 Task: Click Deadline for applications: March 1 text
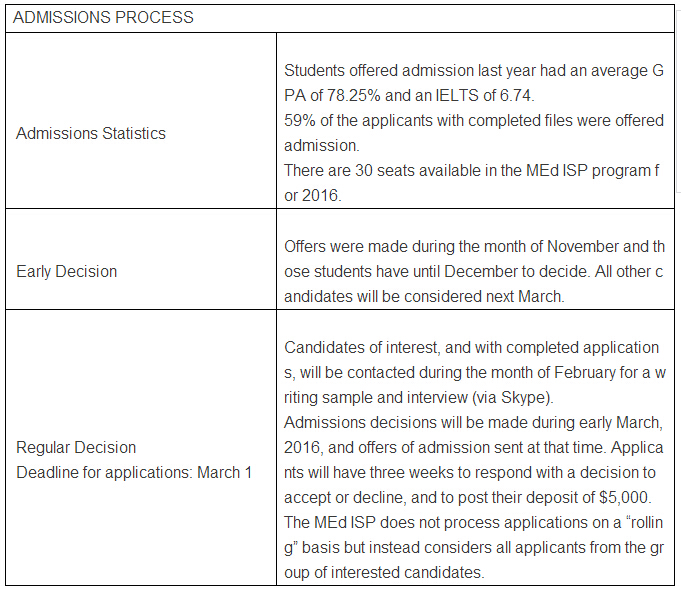click(x=134, y=472)
